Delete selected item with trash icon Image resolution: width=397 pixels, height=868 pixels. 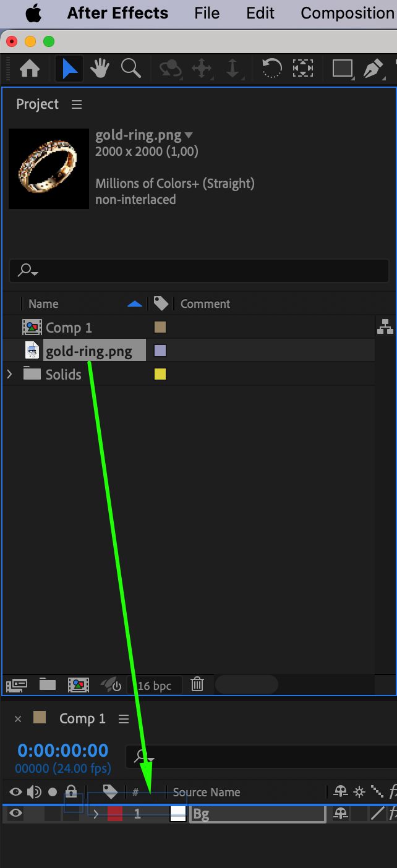[197, 684]
